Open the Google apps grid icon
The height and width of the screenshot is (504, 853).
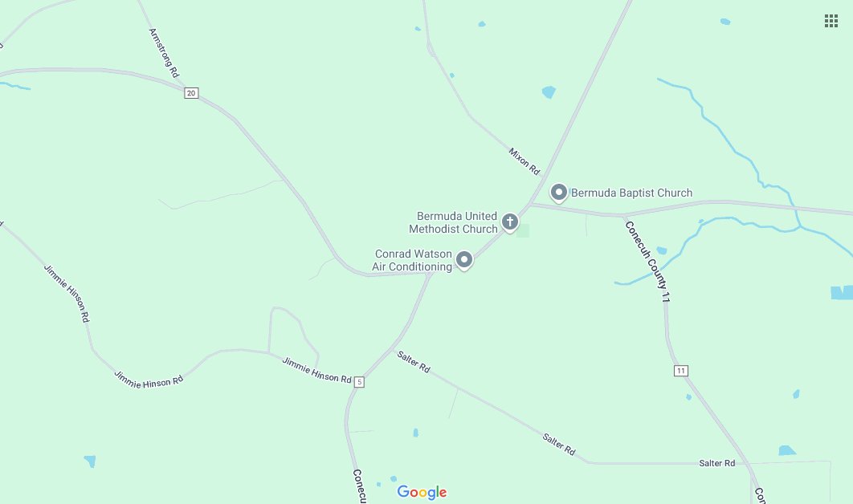click(x=831, y=21)
